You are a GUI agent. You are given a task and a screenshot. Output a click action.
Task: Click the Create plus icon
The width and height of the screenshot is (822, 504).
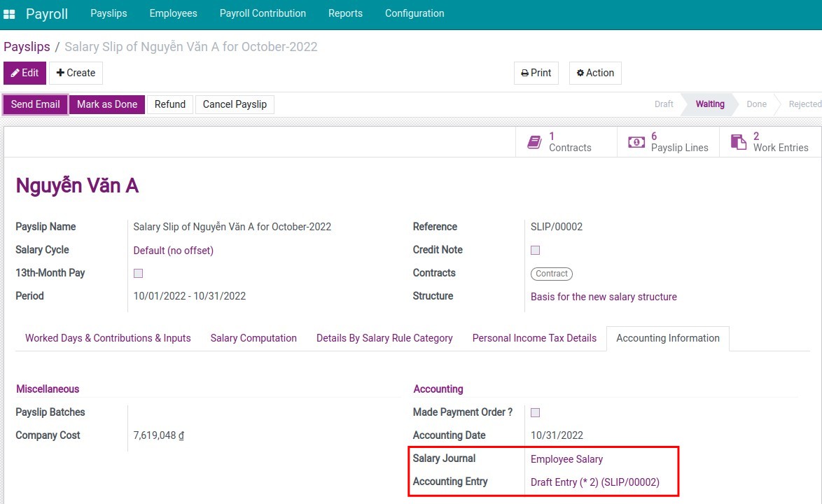pyautogui.click(x=62, y=73)
